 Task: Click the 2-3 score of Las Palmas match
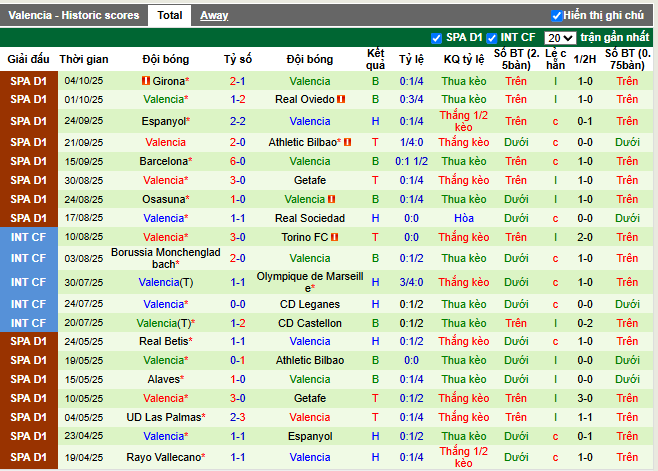(237, 417)
